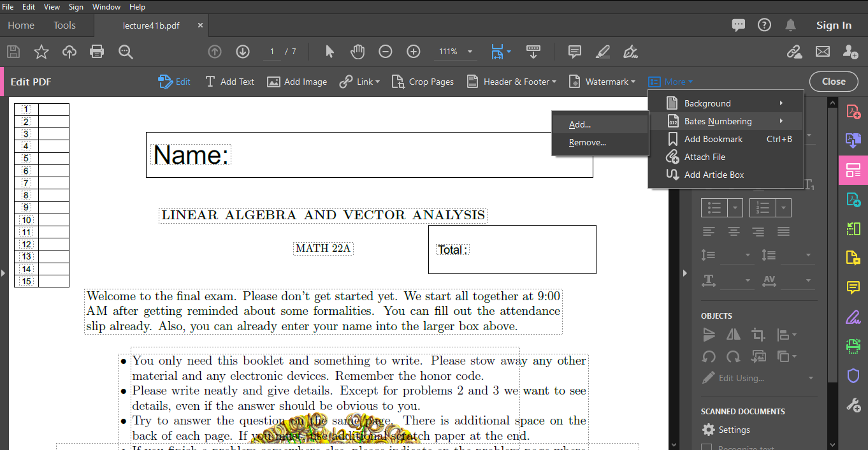Select Attach File menu item
The image size is (868, 450).
click(x=726, y=157)
